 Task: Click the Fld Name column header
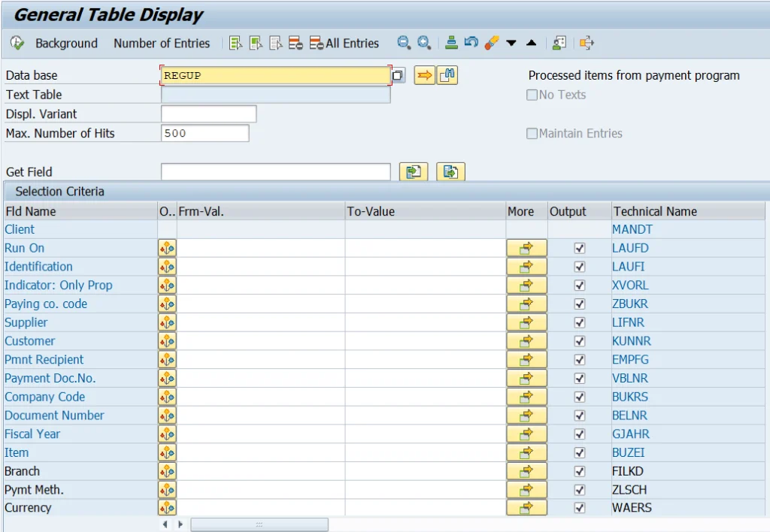[x=80, y=212]
